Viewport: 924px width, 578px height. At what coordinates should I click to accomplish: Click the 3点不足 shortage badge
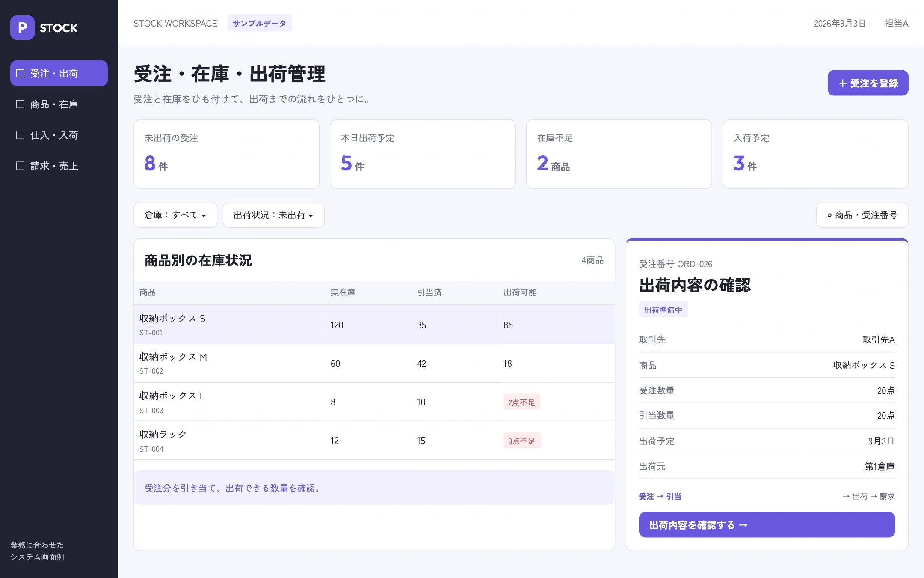[x=522, y=441]
